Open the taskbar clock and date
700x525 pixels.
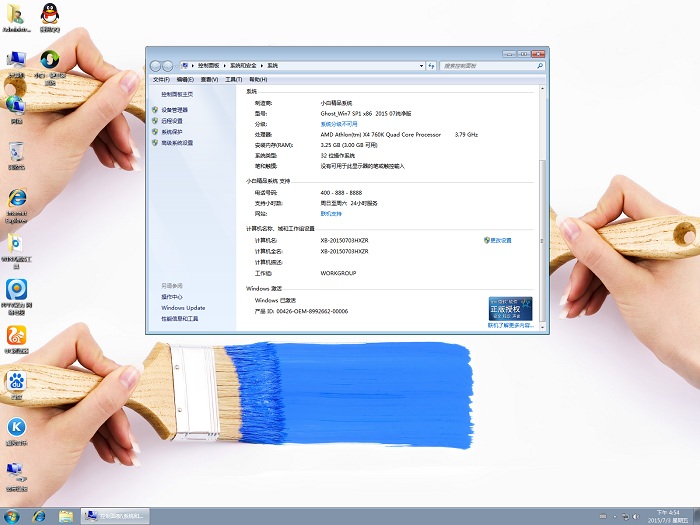pos(667,517)
